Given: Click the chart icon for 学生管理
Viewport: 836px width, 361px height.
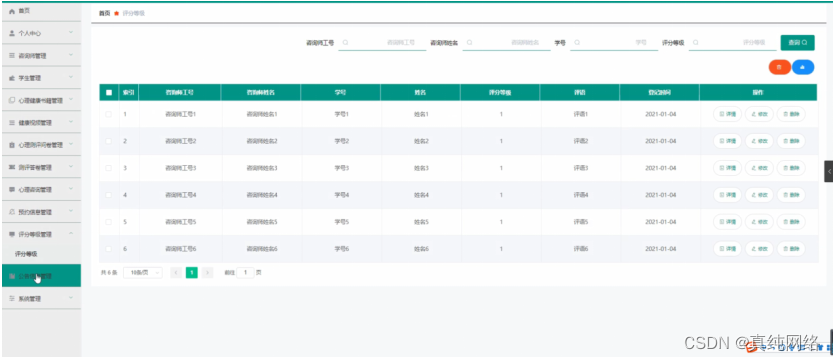Looking at the screenshot, I should [12, 78].
